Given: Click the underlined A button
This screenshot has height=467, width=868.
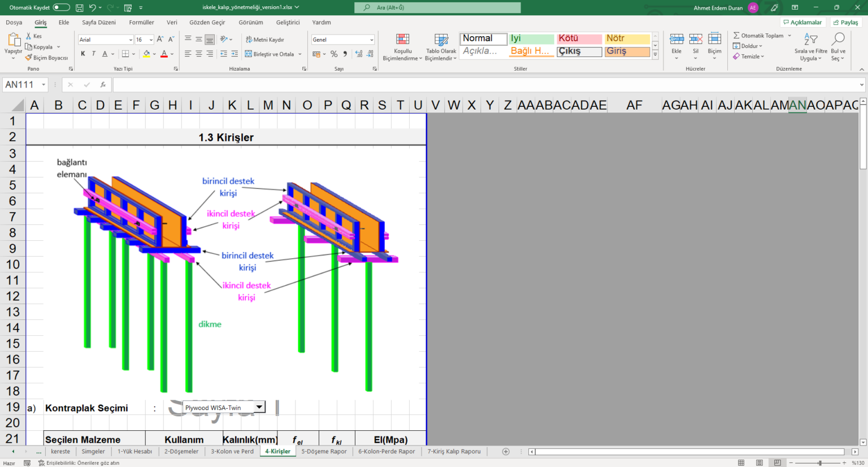Looking at the screenshot, I should click(105, 54).
